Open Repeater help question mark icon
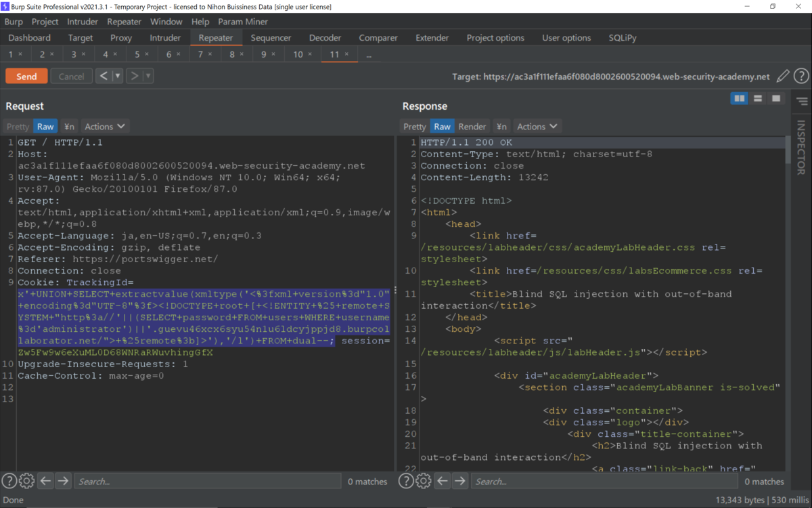The width and height of the screenshot is (812, 508). point(800,77)
